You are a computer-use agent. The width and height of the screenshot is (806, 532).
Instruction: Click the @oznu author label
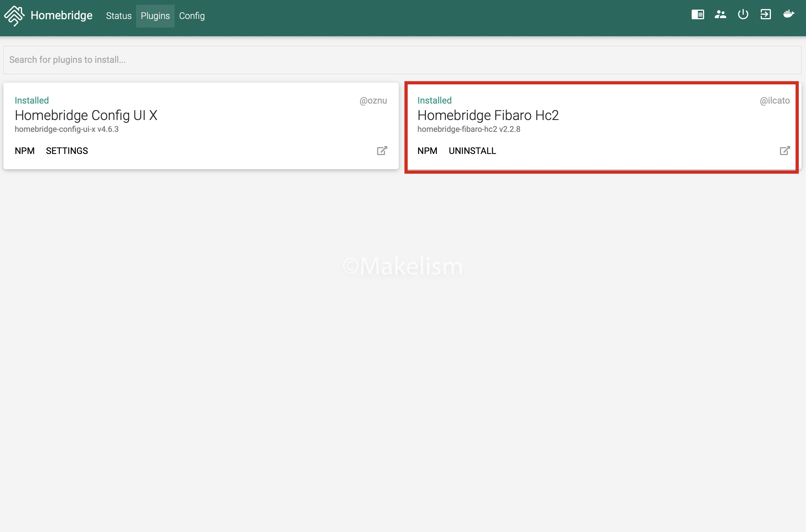[373, 101]
